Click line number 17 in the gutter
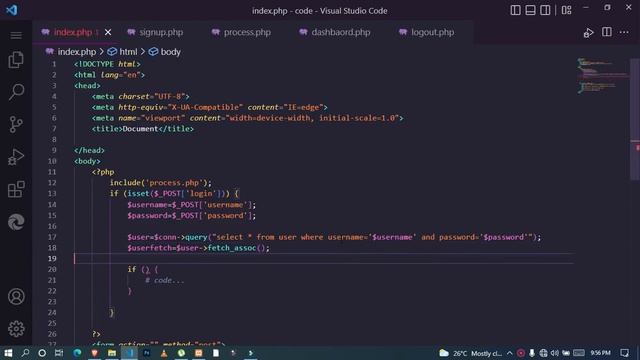Viewport: 640px width, 360px height. click(x=52, y=237)
